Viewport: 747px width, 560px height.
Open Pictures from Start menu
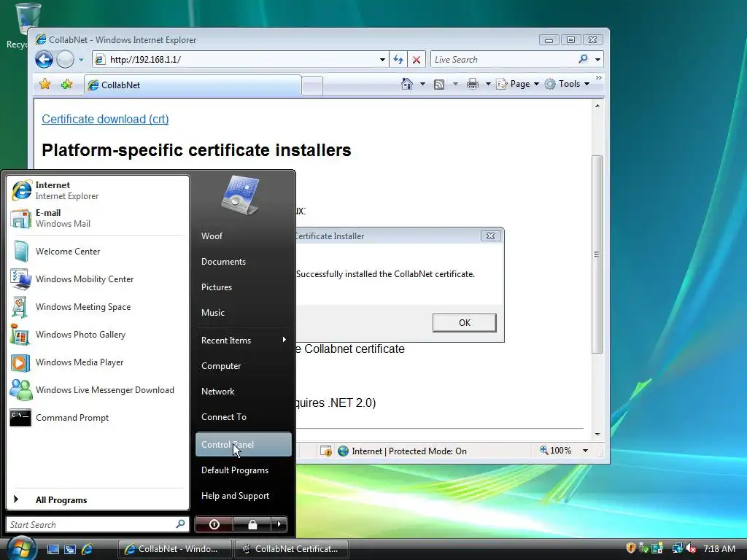pyautogui.click(x=244, y=287)
